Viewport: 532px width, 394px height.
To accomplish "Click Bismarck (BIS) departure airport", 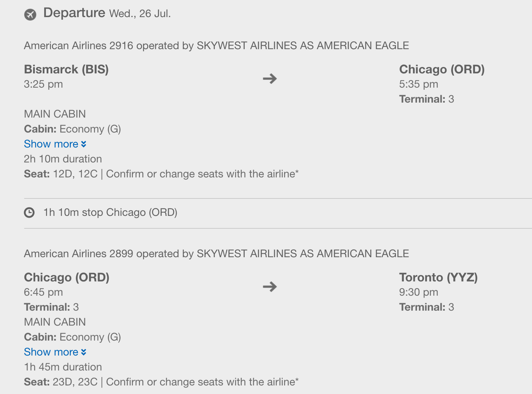I will (66, 69).
